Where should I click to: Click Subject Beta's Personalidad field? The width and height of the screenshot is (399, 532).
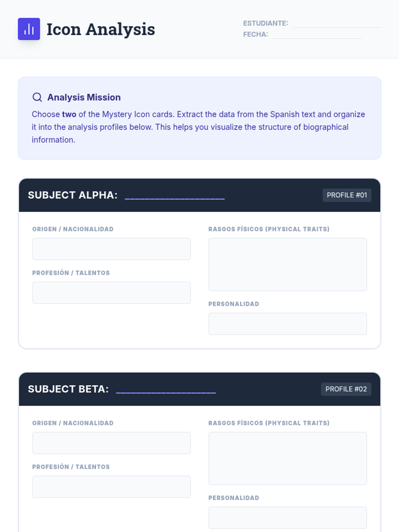(288, 517)
